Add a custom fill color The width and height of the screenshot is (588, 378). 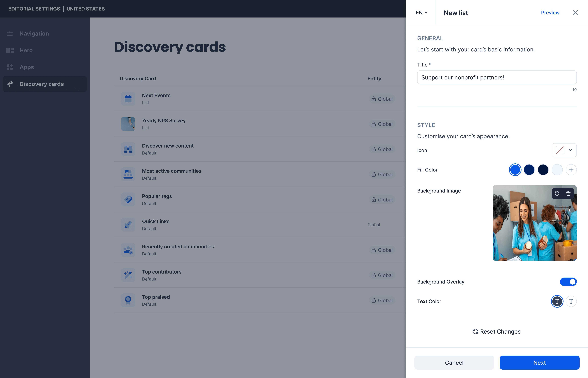571,170
